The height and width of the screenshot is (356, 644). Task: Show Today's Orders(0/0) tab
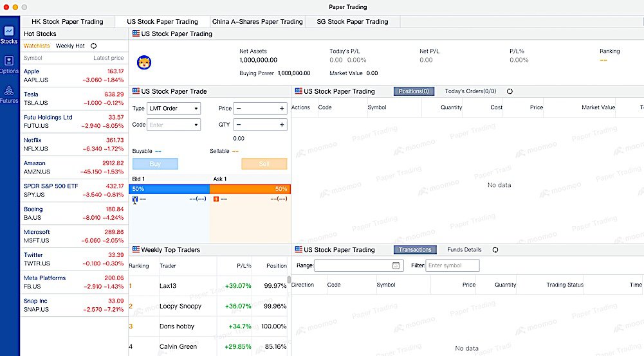[470, 91]
